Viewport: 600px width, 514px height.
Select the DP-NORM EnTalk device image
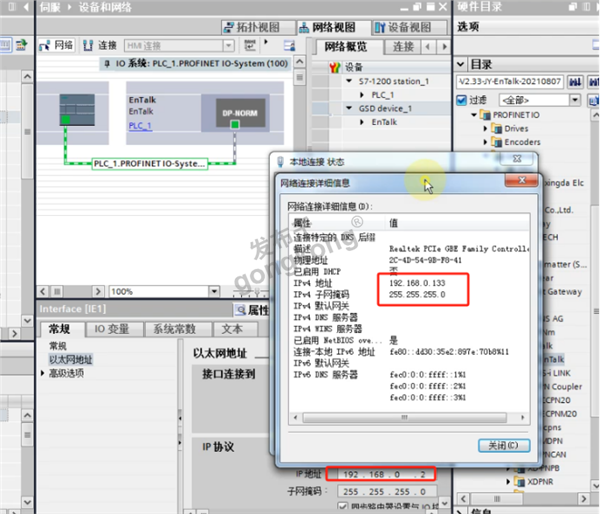coord(240,113)
